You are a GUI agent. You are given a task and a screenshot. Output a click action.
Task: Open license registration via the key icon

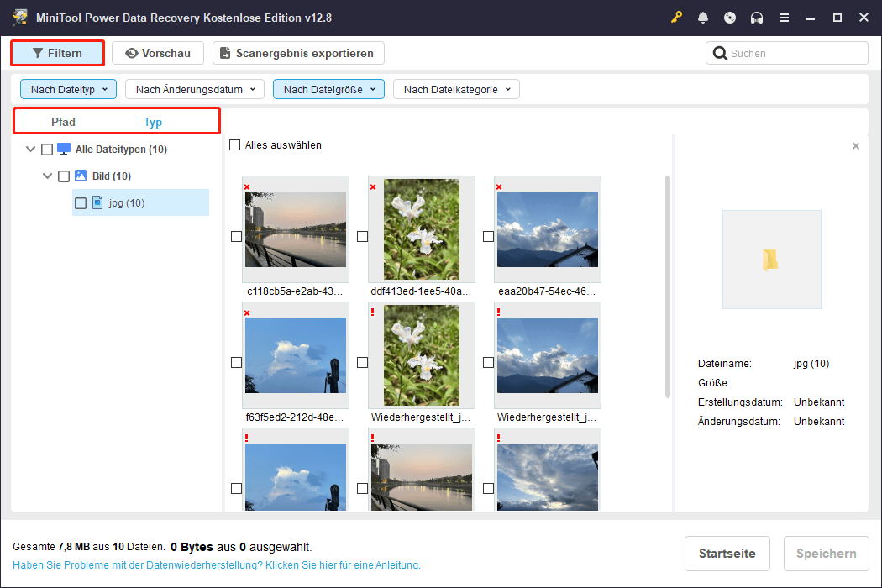tap(677, 17)
